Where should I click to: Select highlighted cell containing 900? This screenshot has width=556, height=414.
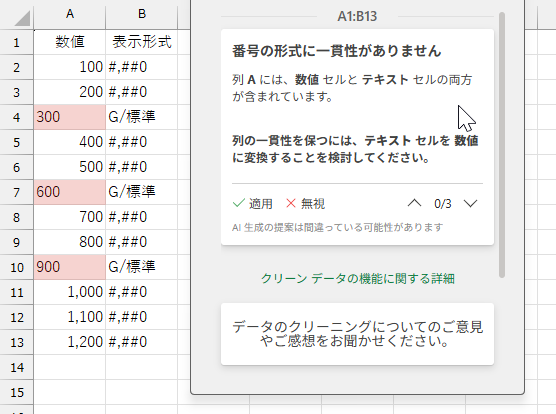click(70, 267)
